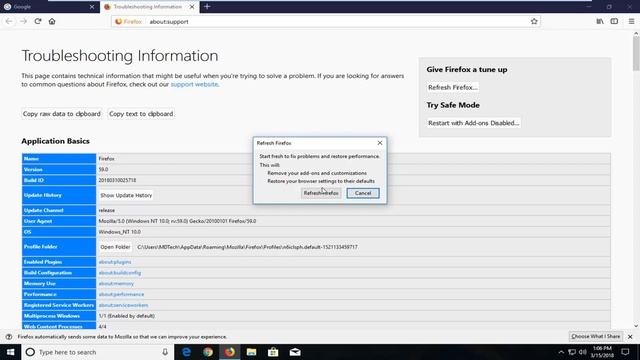Click the Choose What I Share button

(x=596, y=336)
